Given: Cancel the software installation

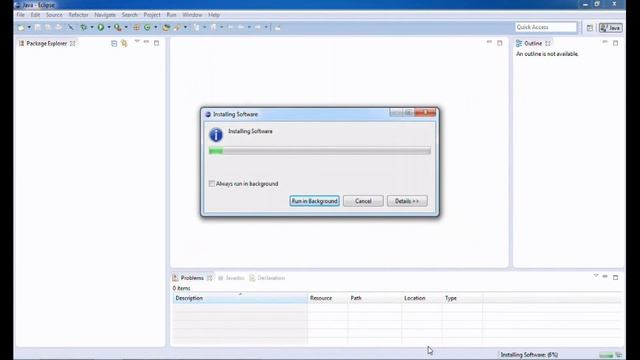Looking at the screenshot, I should (363, 201).
